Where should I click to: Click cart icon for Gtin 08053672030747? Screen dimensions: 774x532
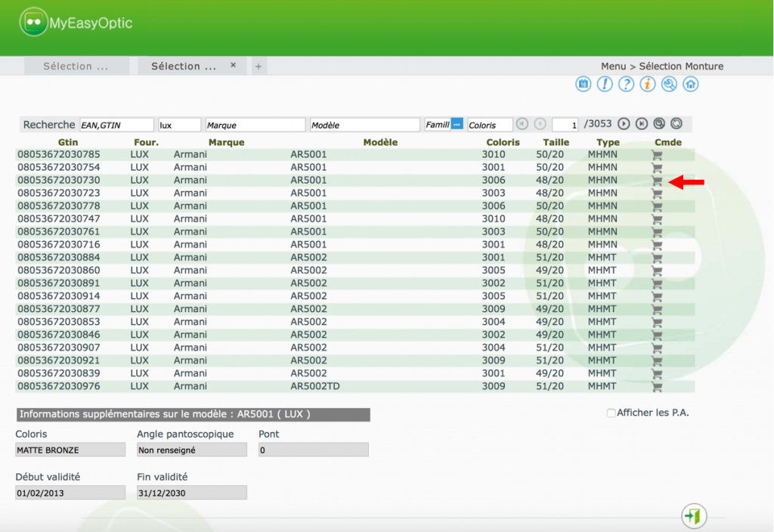[657, 218]
